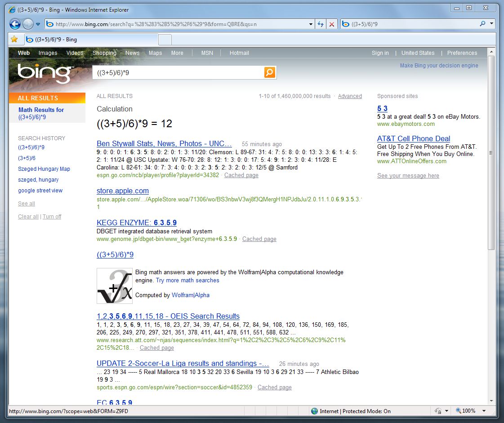
Task: Open the search provider dropdown arrow
Action: click(x=491, y=24)
